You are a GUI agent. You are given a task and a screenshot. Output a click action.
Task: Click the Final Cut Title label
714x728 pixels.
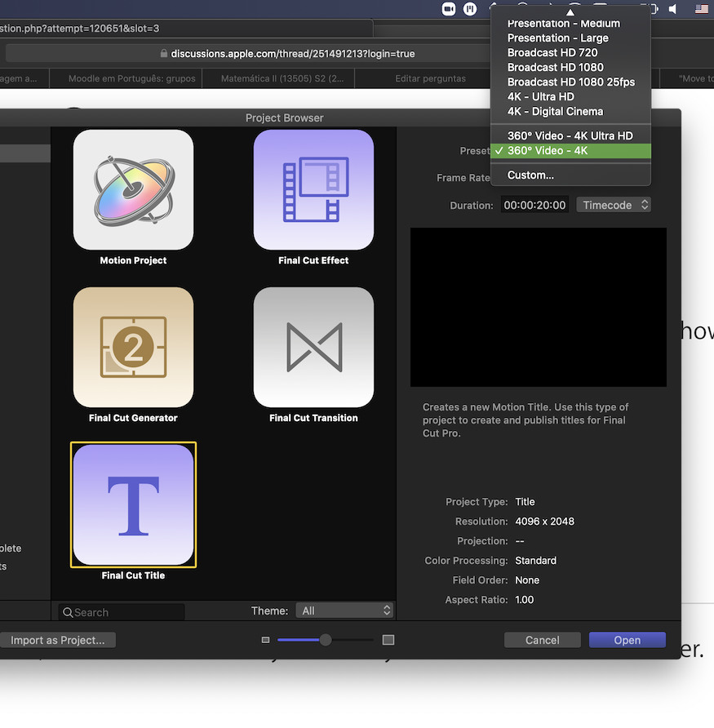tap(133, 575)
